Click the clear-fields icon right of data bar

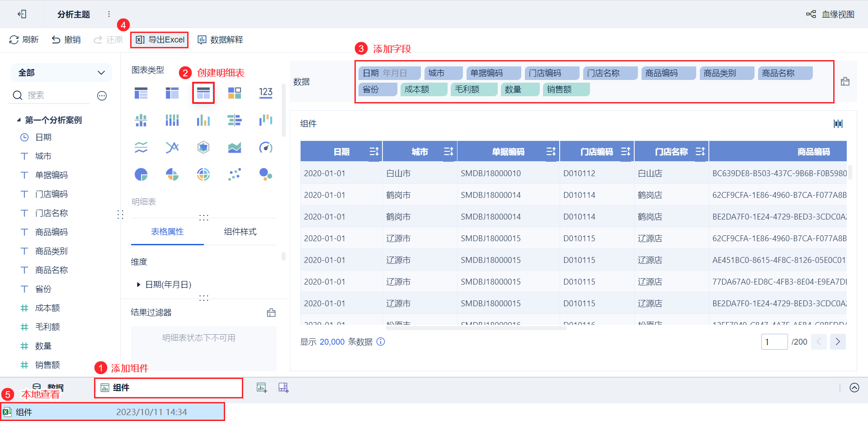(845, 82)
